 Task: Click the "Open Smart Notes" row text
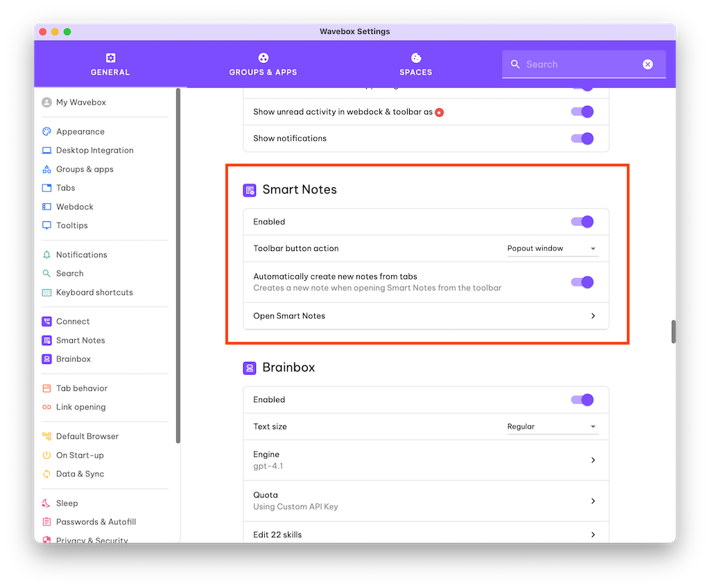(x=289, y=316)
